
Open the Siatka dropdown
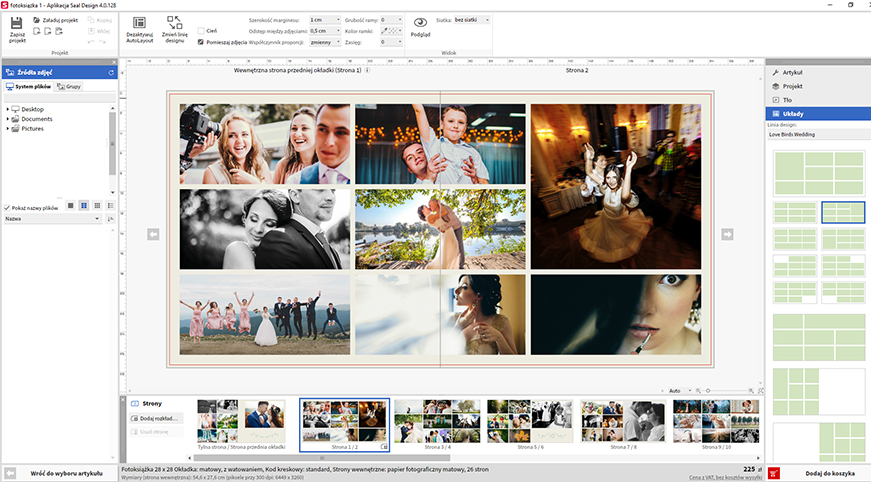coord(474,19)
